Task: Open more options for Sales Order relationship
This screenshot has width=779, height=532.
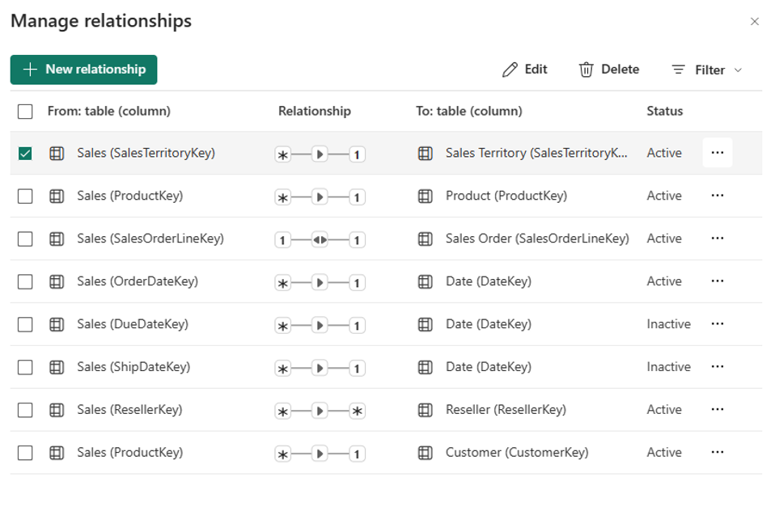Action: [x=718, y=238]
